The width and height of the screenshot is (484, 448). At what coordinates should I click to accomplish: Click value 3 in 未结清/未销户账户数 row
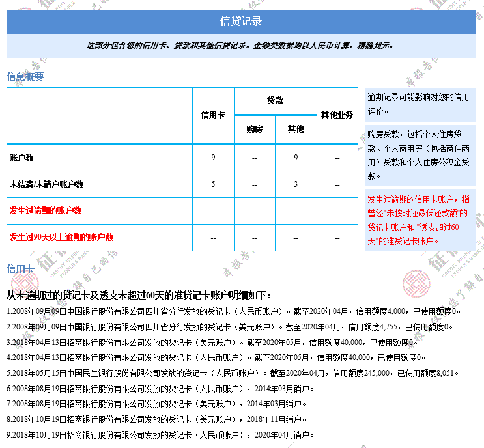coord(296,184)
